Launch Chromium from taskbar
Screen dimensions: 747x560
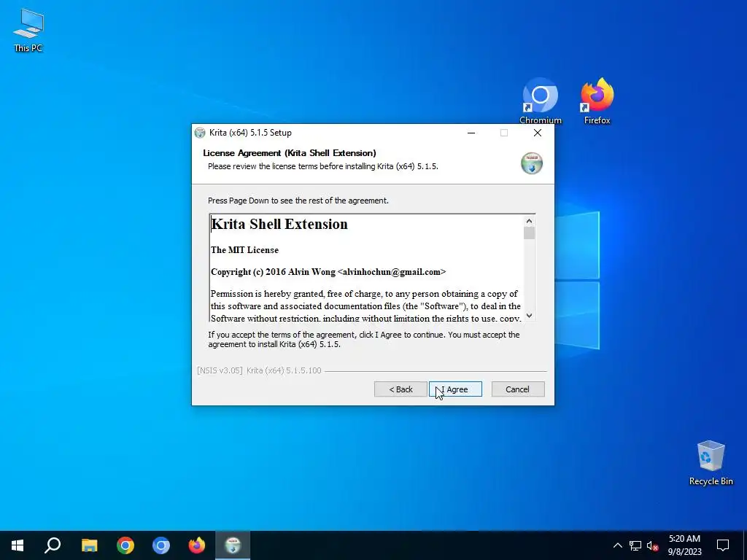[x=161, y=545]
